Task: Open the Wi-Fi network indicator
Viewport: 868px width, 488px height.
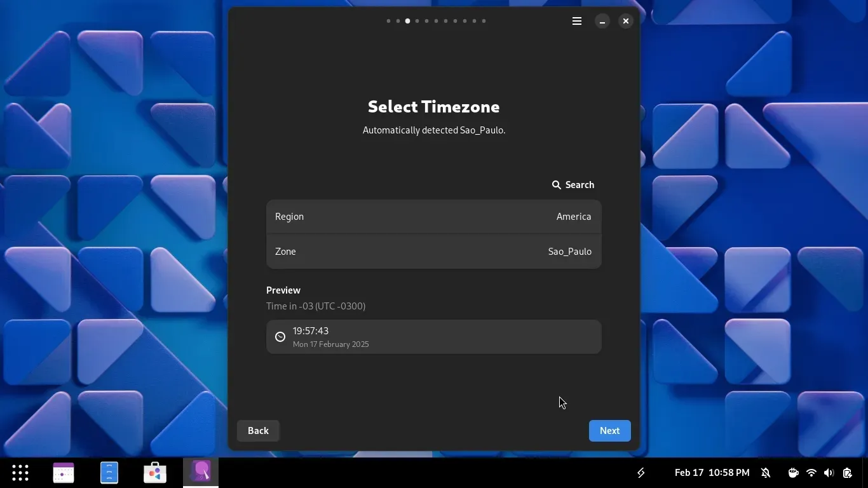Action: tap(811, 473)
